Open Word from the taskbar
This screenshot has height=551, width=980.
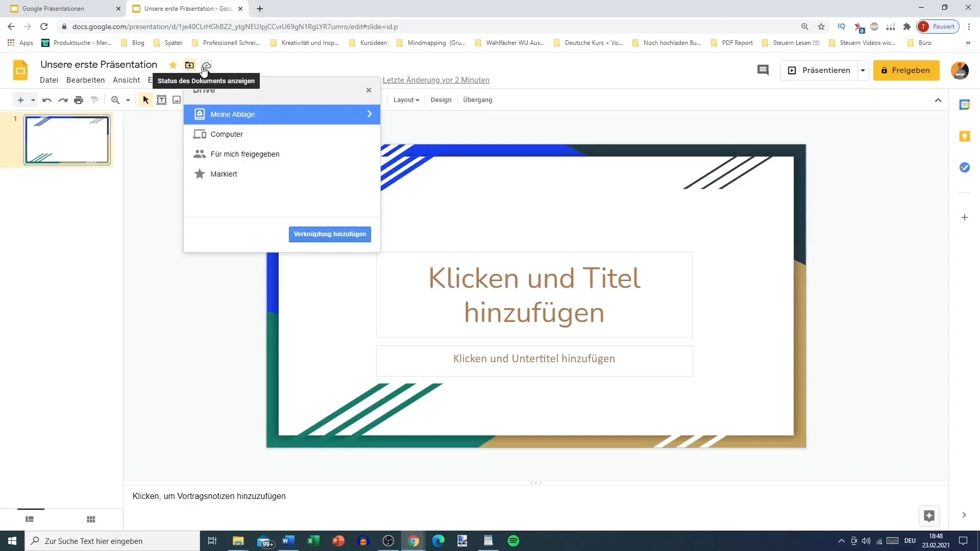[288, 541]
